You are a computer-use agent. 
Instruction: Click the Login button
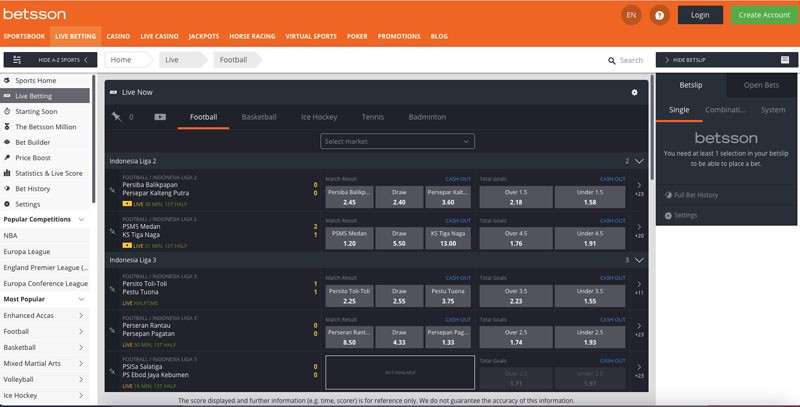700,15
